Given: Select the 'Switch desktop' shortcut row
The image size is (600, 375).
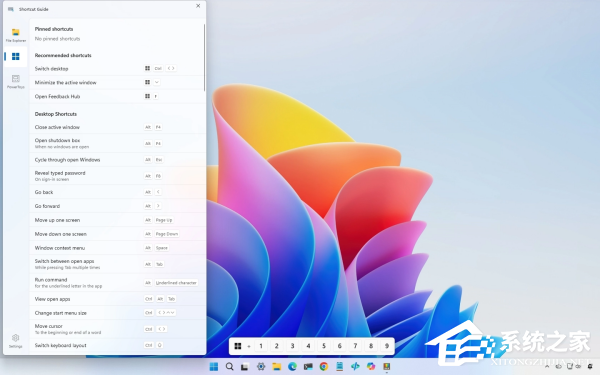Looking at the screenshot, I should click(x=117, y=68).
